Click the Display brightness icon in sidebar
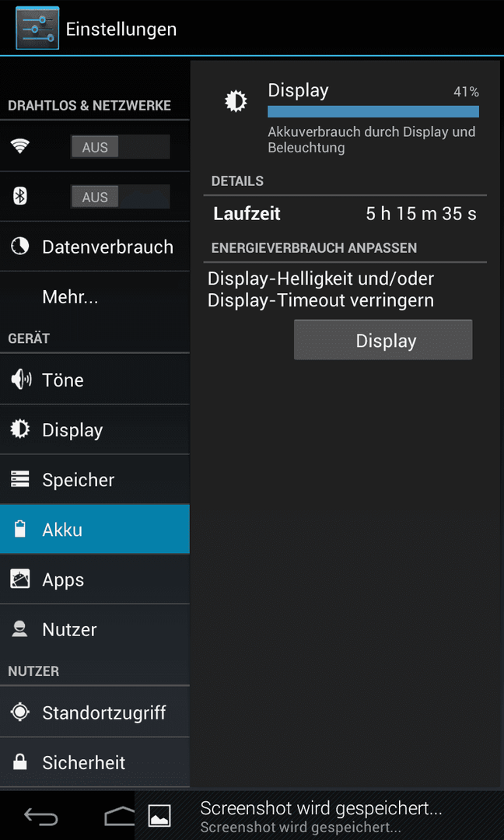The height and width of the screenshot is (840, 504). 19,429
